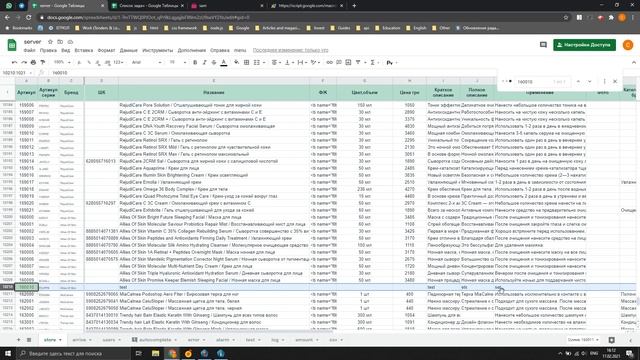The height and width of the screenshot is (360, 640).
Task: Open the zoom percentage dropdown
Action: (62, 62)
